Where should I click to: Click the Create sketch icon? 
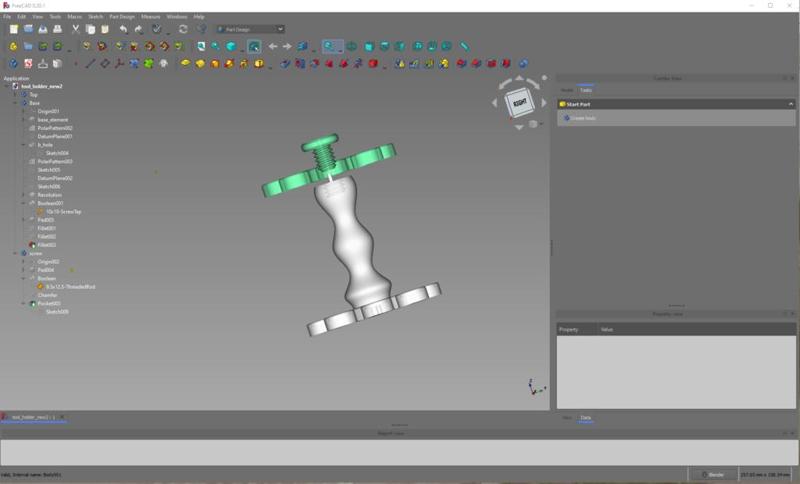(x=28, y=64)
